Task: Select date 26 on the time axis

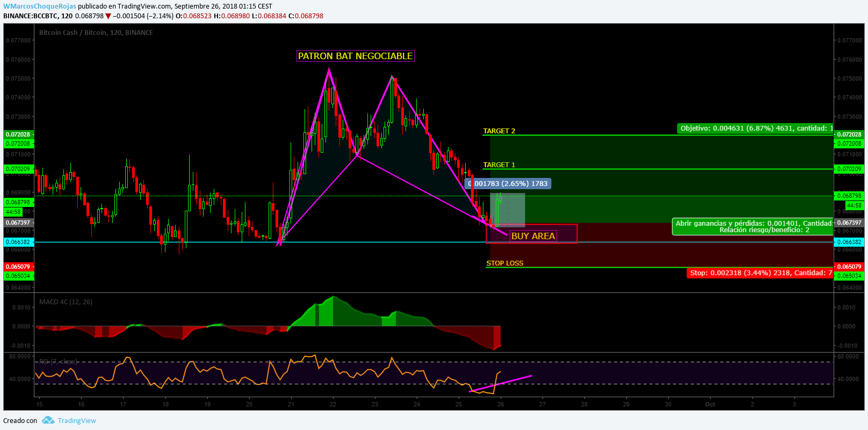Action: point(500,404)
